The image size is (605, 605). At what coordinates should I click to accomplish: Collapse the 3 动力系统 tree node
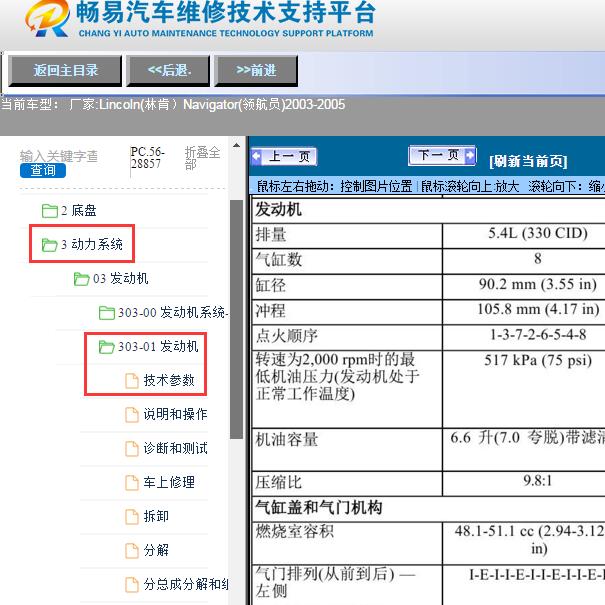coord(91,245)
